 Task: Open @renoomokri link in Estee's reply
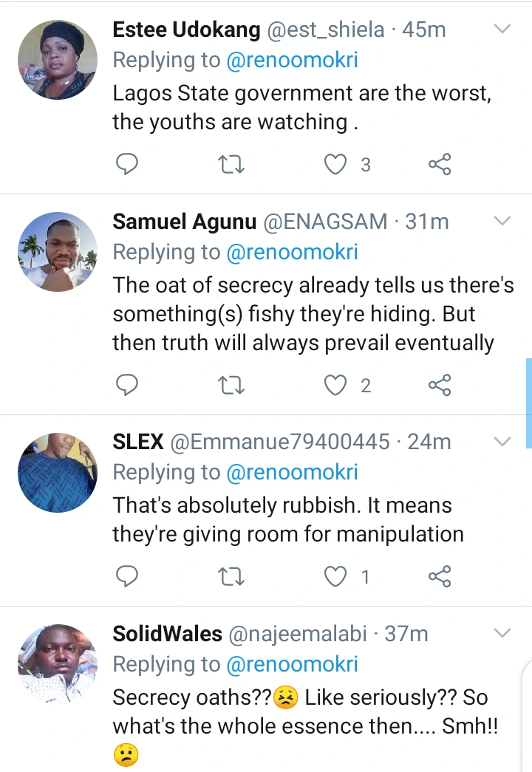291,60
